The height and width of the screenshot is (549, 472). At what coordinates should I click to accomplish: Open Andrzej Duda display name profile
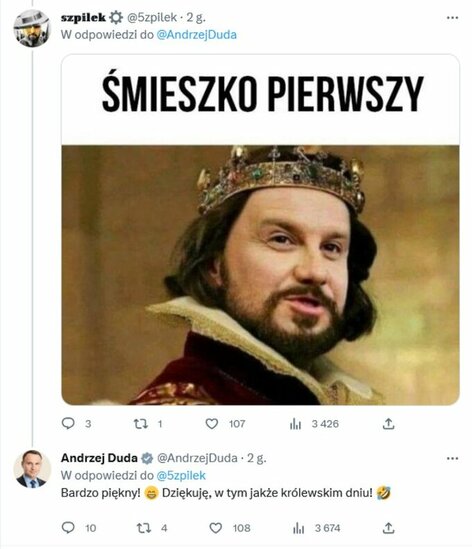(99, 458)
